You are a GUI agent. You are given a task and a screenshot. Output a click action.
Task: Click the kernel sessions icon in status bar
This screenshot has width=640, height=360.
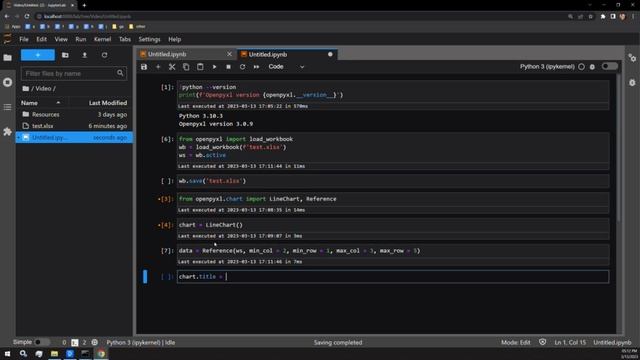click(x=95, y=342)
